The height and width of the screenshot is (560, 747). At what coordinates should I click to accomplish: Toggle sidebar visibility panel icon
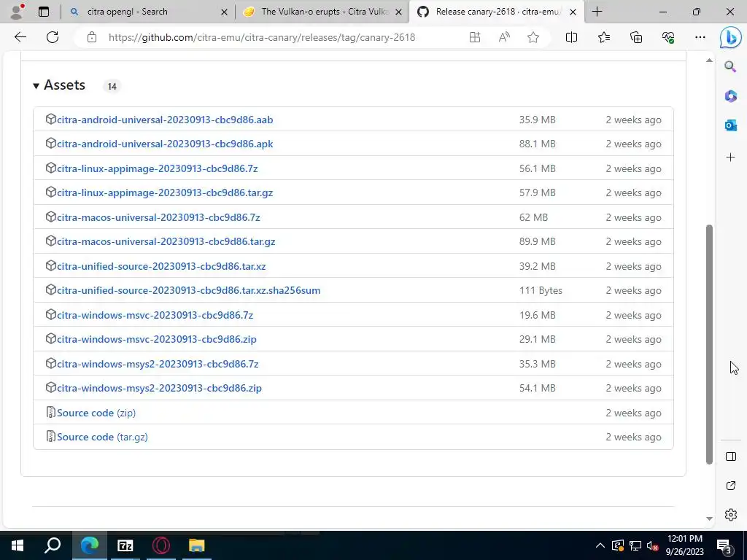(x=730, y=456)
